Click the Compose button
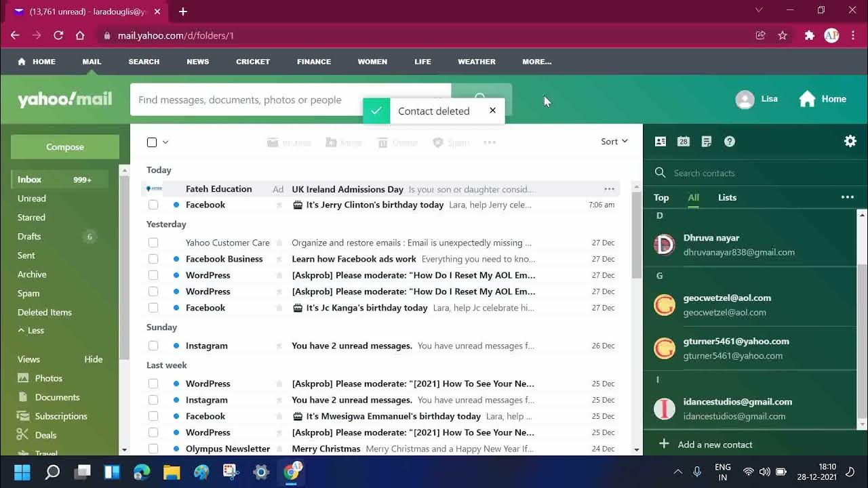Image resolution: width=868 pixels, height=488 pixels. tap(65, 147)
